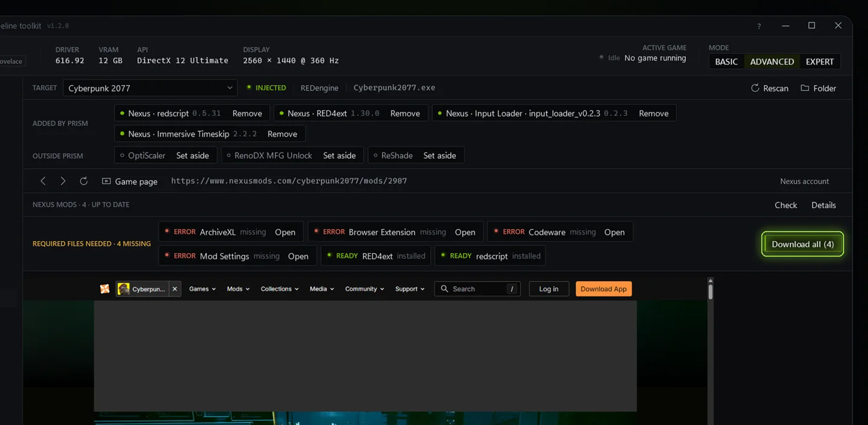Viewport: 868px width, 425px height.
Task: Open missing ArchiveXL requirement
Action: pyautogui.click(x=285, y=232)
